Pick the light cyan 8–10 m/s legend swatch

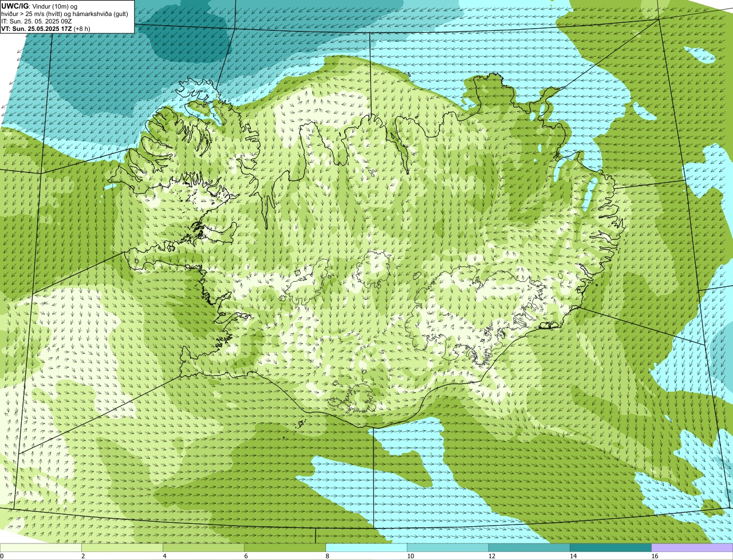point(366,547)
